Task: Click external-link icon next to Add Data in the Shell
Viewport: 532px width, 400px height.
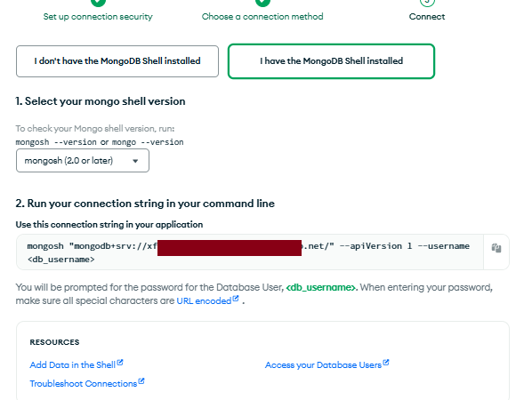Action: pos(120,363)
